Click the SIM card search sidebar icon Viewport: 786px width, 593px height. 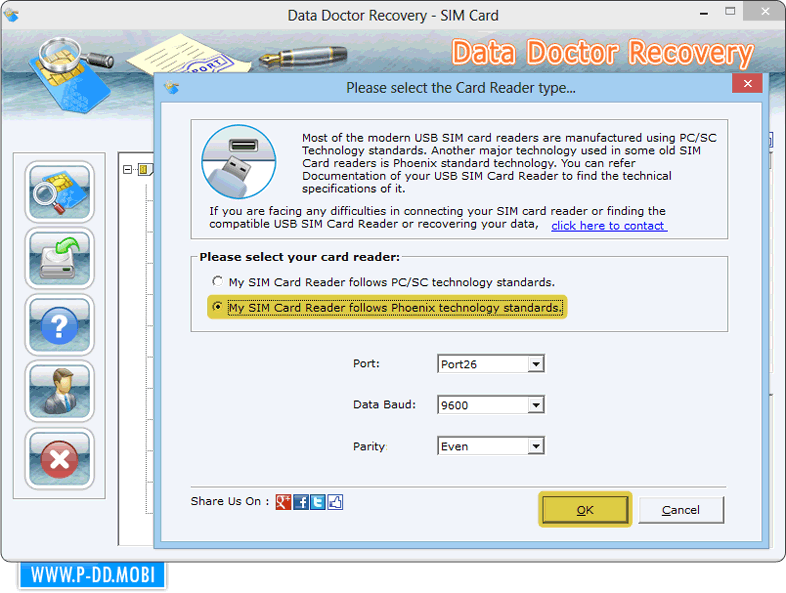(x=59, y=191)
